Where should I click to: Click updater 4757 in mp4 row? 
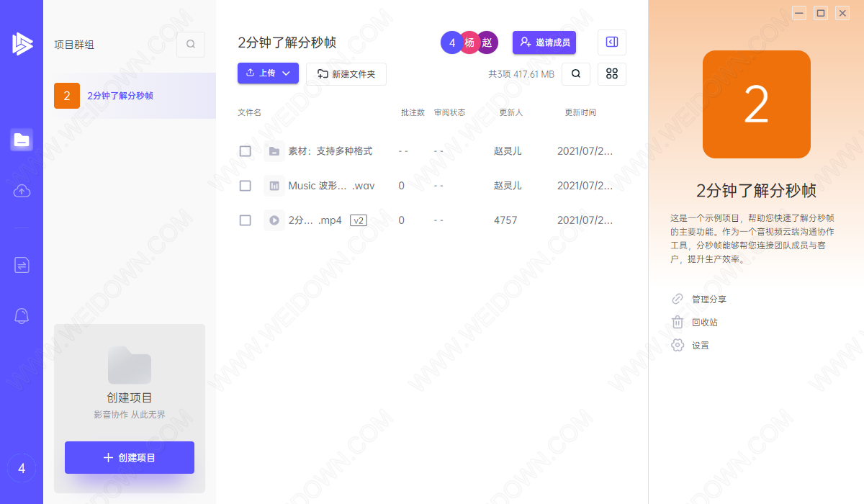(x=505, y=220)
